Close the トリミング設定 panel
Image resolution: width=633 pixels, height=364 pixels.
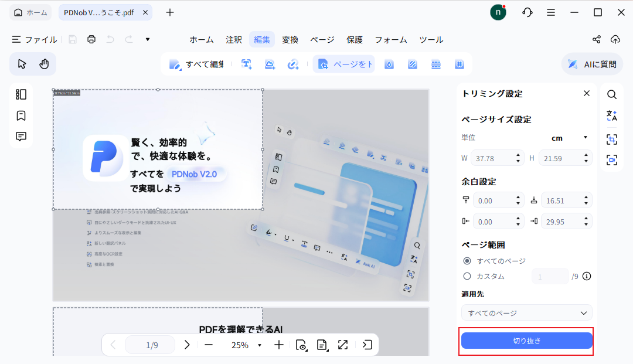(587, 93)
